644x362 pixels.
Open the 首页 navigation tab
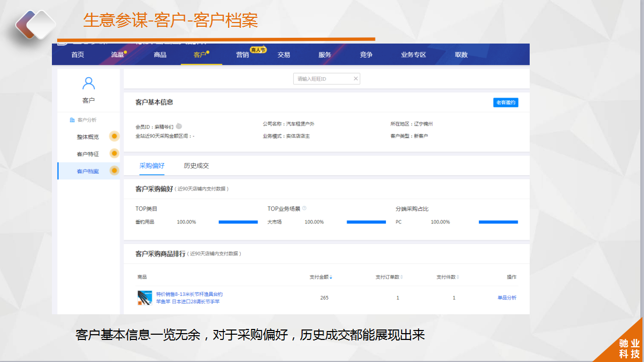pyautogui.click(x=78, y=55)
